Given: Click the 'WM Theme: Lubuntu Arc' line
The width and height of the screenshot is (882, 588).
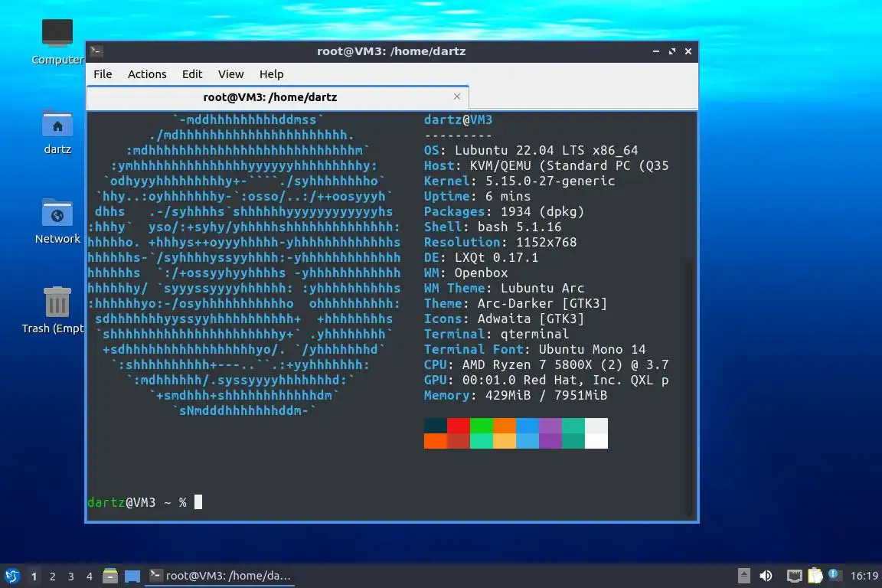Looking at the screenshot, I should pyautogui.click(x=504, y=288).
